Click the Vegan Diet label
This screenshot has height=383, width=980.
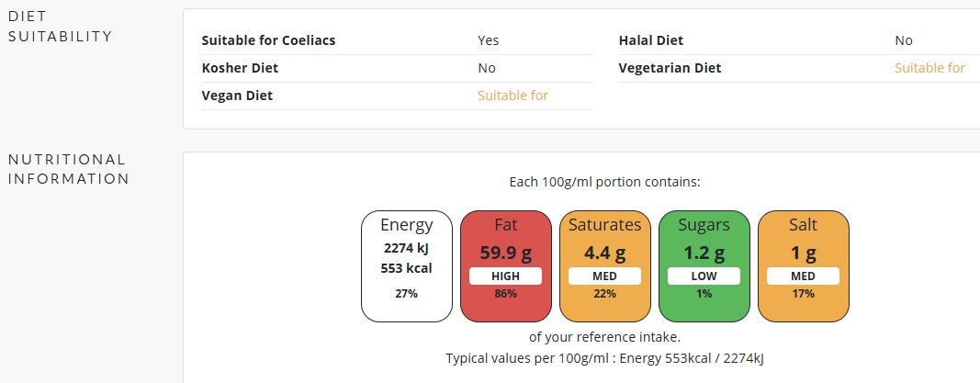(237, 96)
